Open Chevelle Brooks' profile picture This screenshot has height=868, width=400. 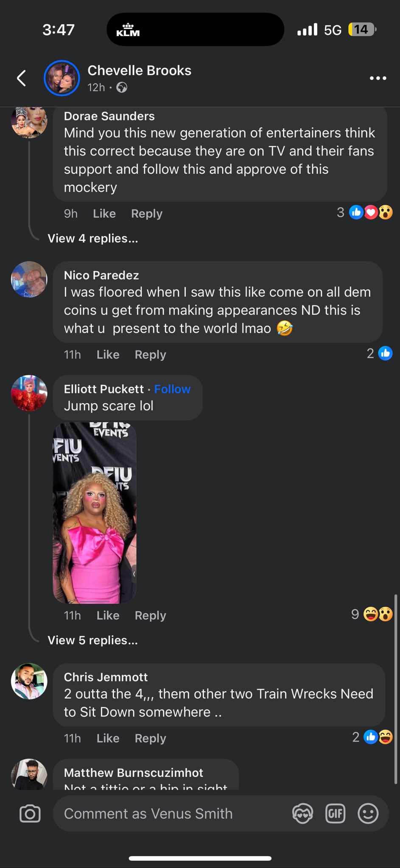click(62, 78)
